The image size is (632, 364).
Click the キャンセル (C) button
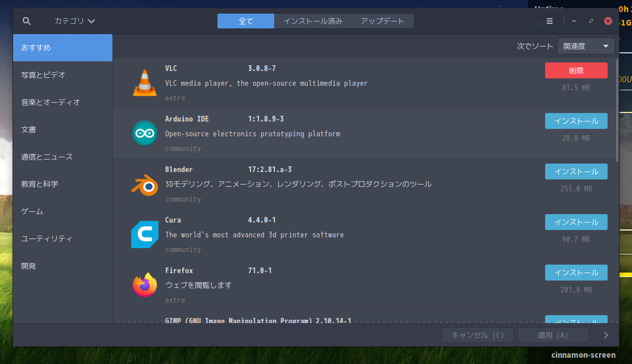click(478, 335)
